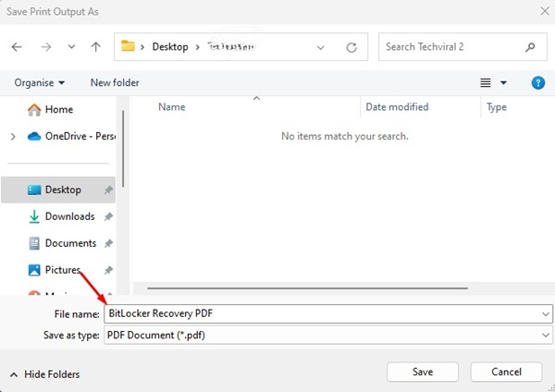Open Downloads in navigation pane

(61, 216)
